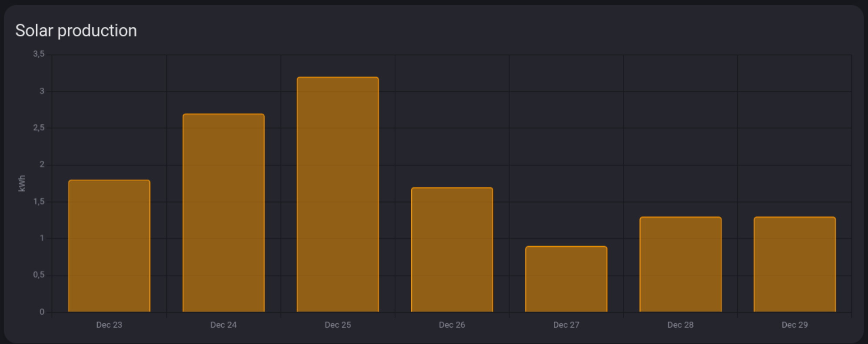Select the Dec 26 production bar

(452, 250)
